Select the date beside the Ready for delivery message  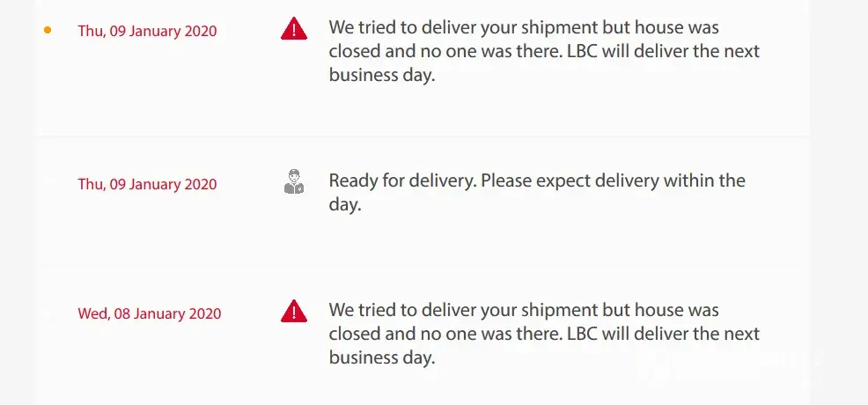[x=147, y=184]
